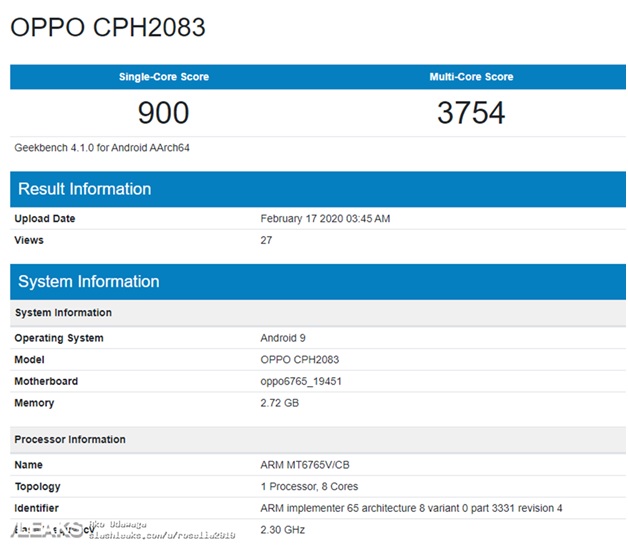Select the Upload Date label
Screen dimensions: 628x554
coord(45,219)
